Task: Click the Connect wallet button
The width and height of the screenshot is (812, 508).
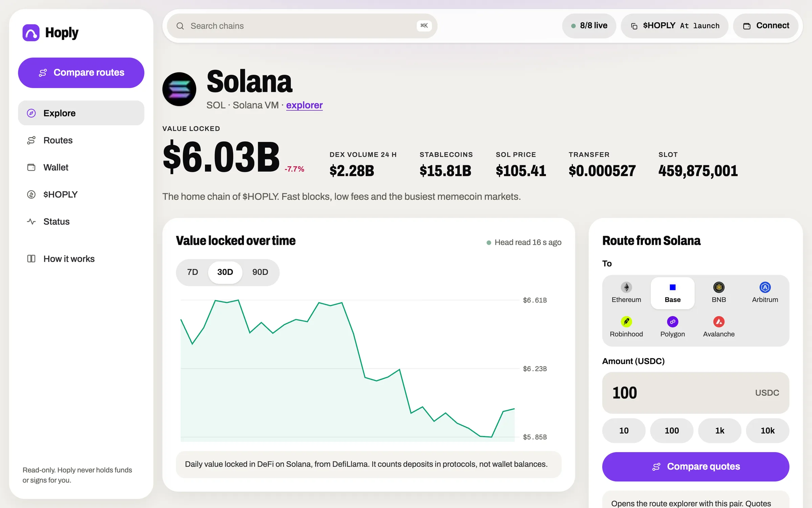Action: click(766, 26)
